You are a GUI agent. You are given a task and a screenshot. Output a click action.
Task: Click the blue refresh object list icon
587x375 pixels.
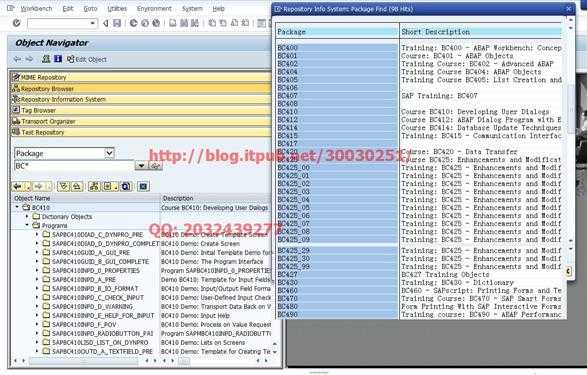[126, 186]
